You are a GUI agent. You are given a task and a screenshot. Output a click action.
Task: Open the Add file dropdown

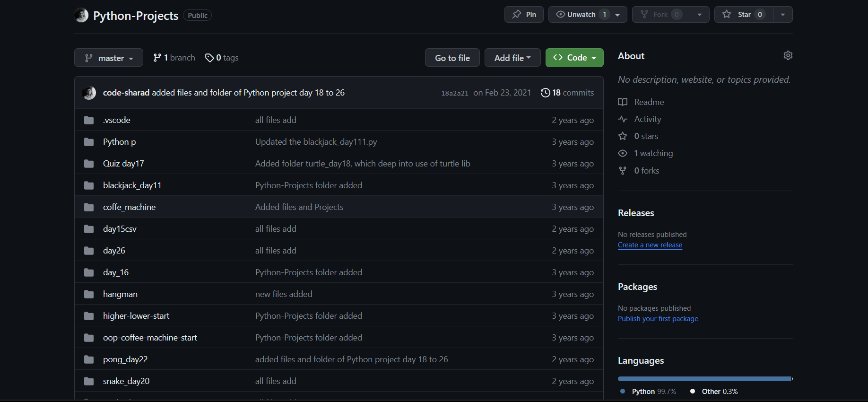click(512, 58)
